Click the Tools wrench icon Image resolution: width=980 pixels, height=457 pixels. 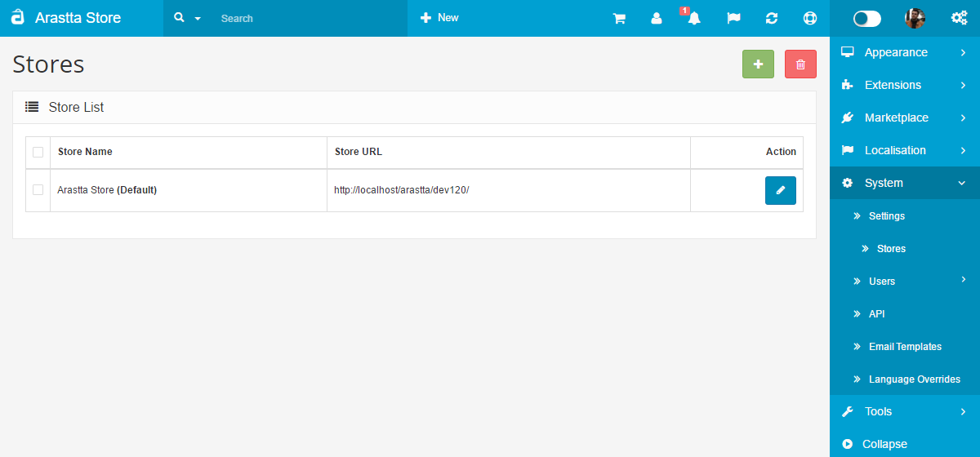(x=848, y=411)
